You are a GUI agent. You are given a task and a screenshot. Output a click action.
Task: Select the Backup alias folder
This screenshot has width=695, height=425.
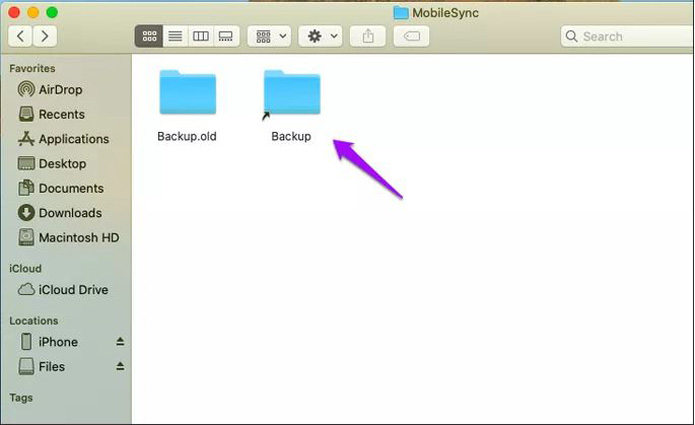tap(291, 95)
